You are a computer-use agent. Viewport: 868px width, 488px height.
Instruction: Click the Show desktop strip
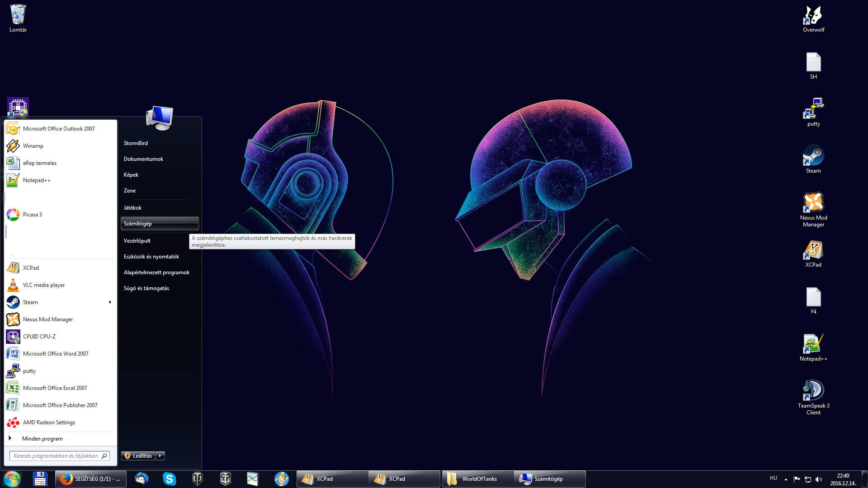[864, 479]
